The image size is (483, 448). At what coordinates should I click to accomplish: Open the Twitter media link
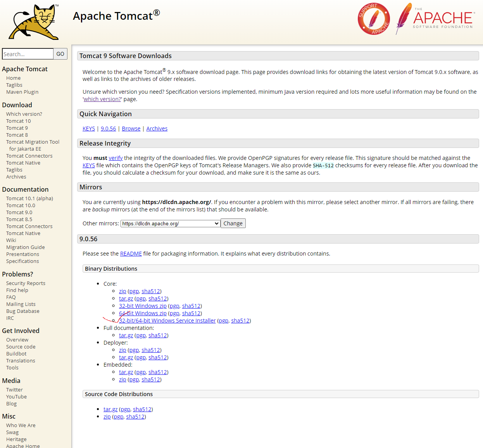[14, 390]
